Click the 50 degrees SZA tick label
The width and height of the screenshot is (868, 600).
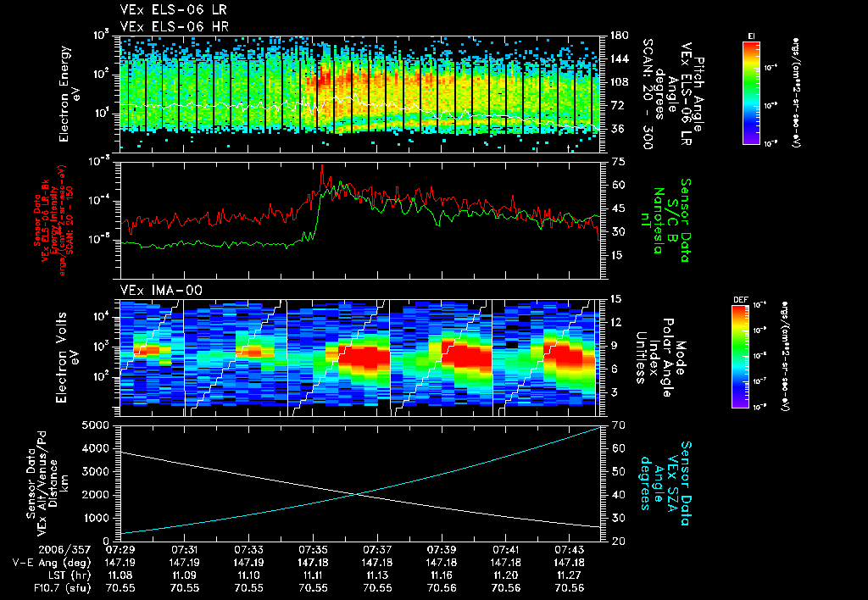coord(617,471)
